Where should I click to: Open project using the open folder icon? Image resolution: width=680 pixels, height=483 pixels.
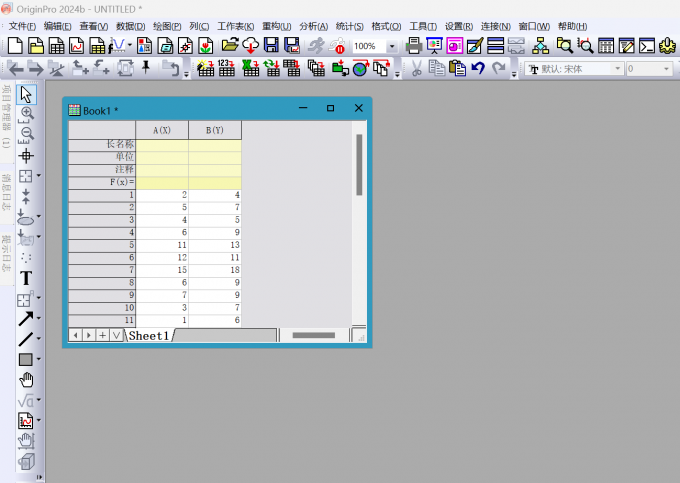click(x=230, y=46)
